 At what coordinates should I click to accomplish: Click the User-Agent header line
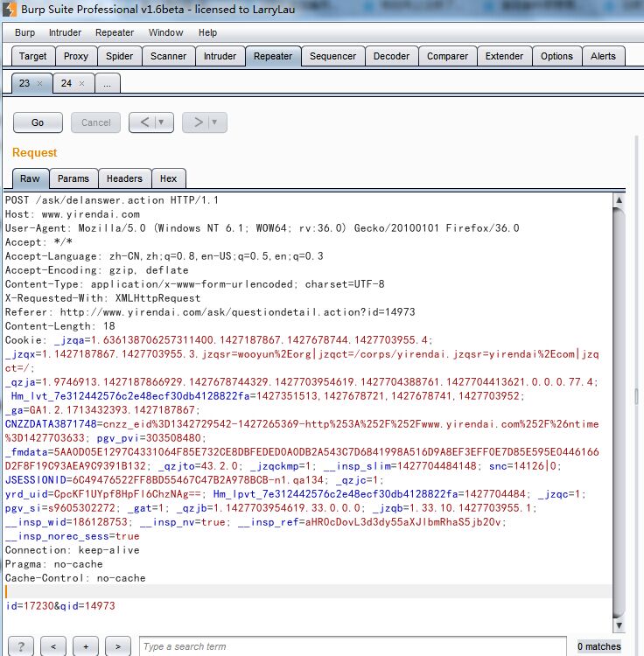[x=262, y=228]
